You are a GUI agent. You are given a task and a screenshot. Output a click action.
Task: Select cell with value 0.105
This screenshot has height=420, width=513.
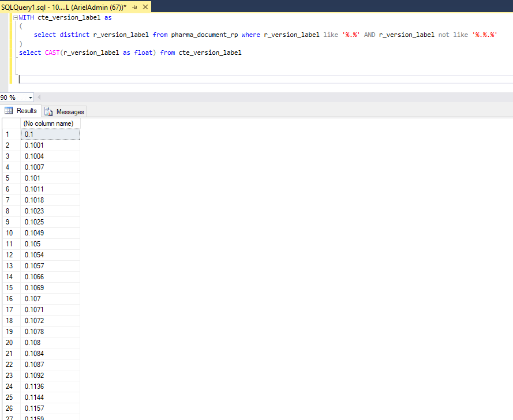[50, 244]
